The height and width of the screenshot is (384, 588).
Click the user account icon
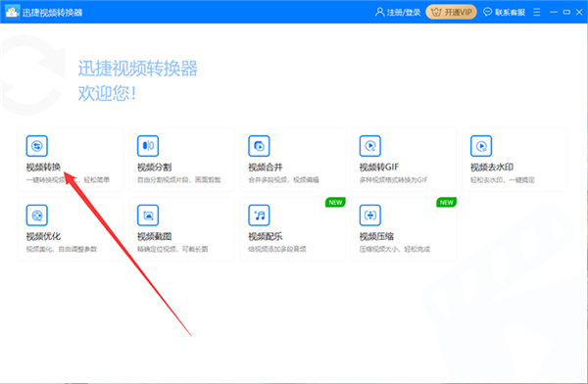[379, 12]
